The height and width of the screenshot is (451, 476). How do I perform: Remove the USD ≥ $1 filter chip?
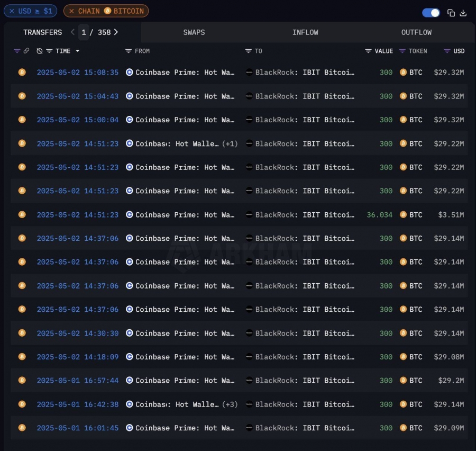pos(12,11)
